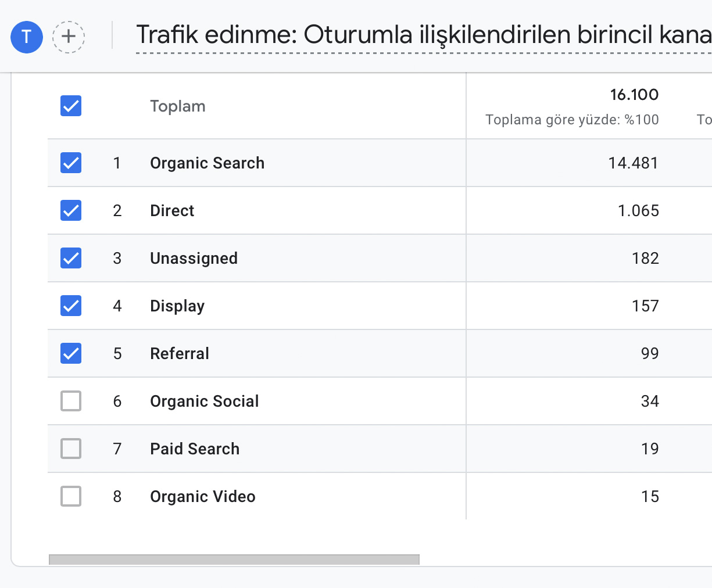The width and height of the screenshot is (712, 588).
Task: Click the horizontal table scrollbar
Action: tap(234, 560)
